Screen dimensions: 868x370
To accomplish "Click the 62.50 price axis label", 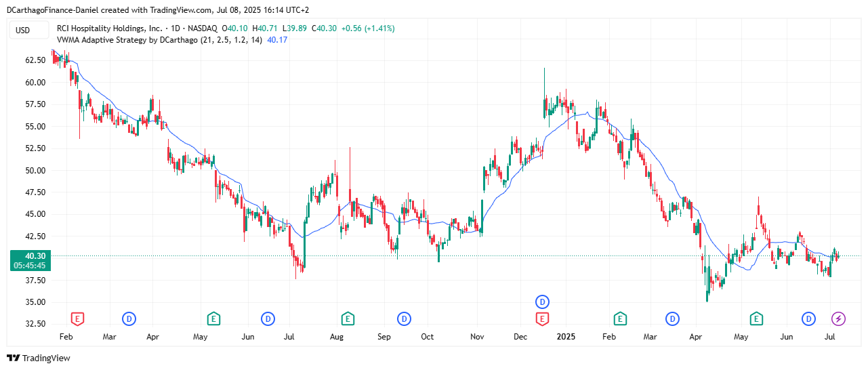I will click(35, 60).
